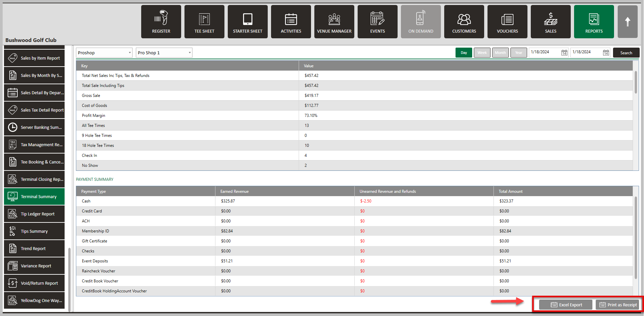
Task: Expand the Pro Shop 1 dropdown
Action: 164,53
